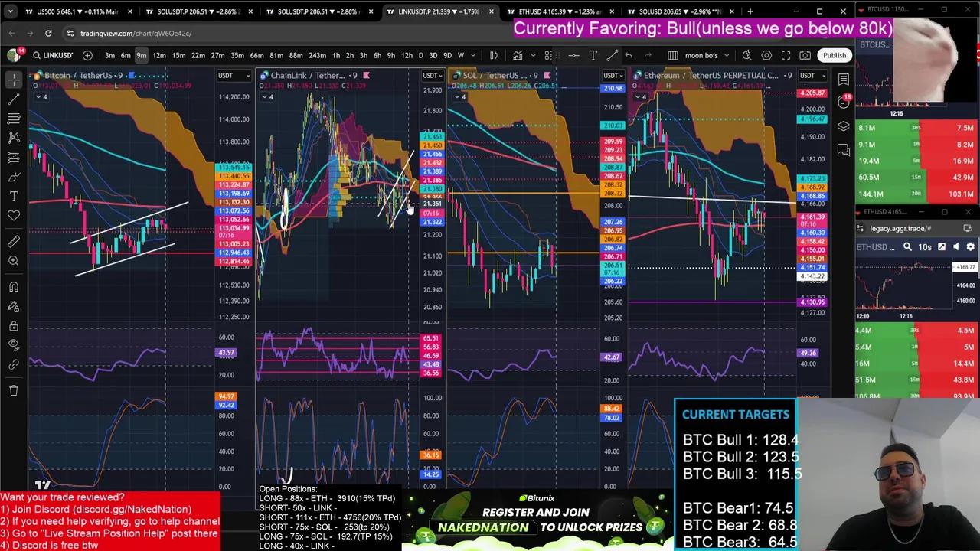Open the layout setup grid icon
This screenshot has height=551, width=980.
pyautogui.click(x=672, y=55)
